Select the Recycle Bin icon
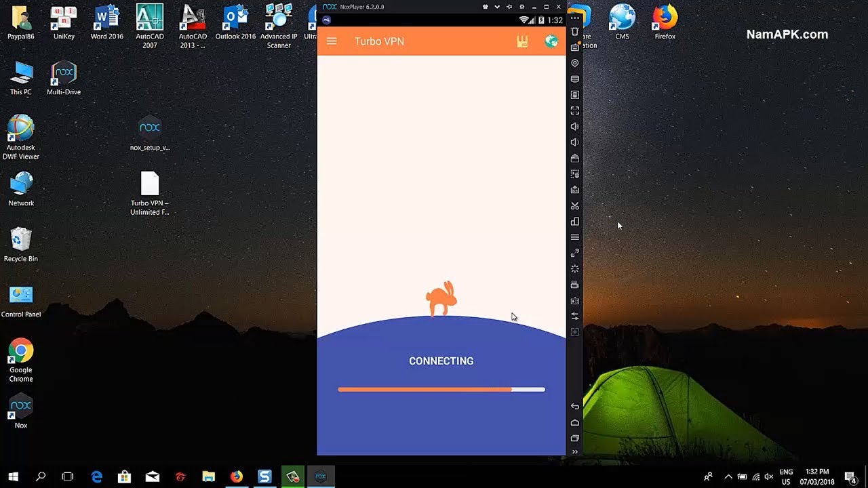 pyautogui.click(x=21, y=245)
